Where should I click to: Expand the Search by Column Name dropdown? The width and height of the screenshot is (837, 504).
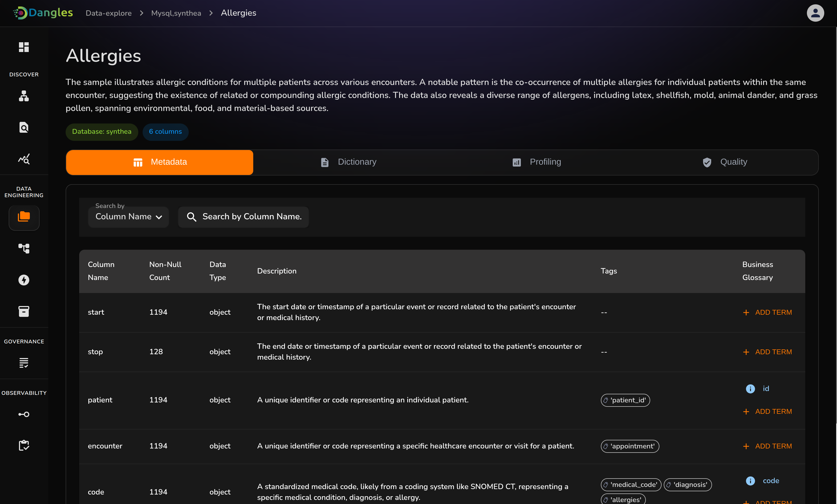pos(129,217)
